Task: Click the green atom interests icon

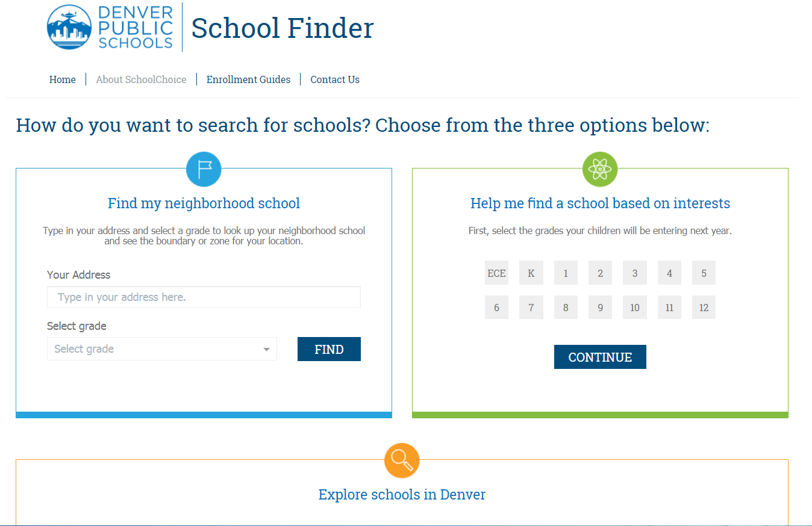Action: [600, 169]
